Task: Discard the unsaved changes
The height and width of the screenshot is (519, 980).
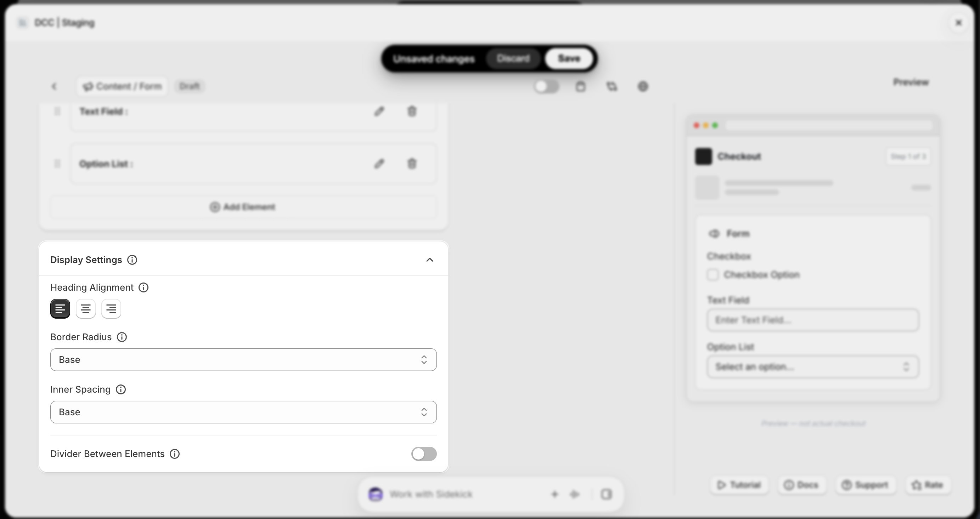Action: (x=513, y=58)
